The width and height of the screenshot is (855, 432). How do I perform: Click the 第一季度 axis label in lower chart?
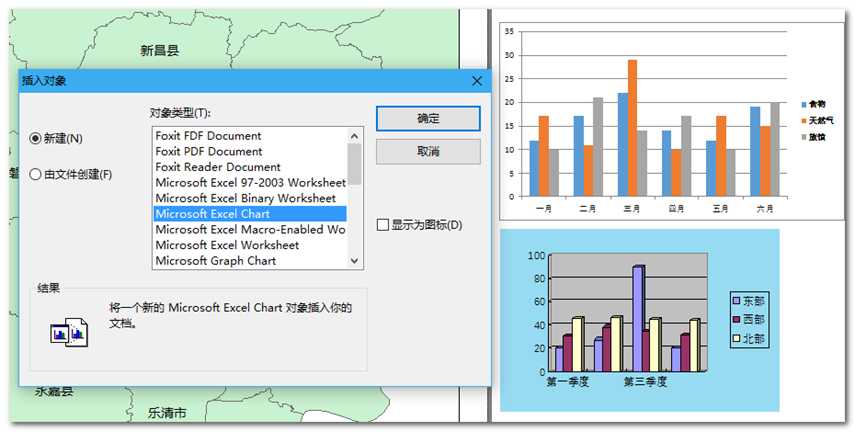coord(568,382)
